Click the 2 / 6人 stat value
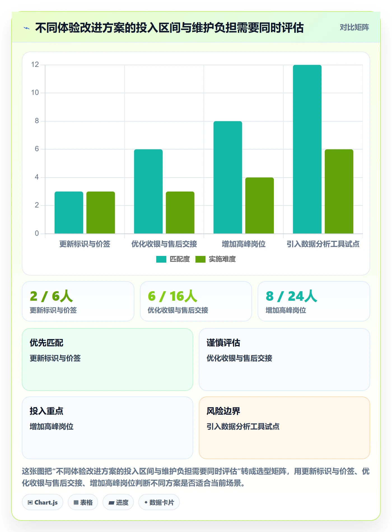Viewport: 392px width, 532px height. (51, 296)
